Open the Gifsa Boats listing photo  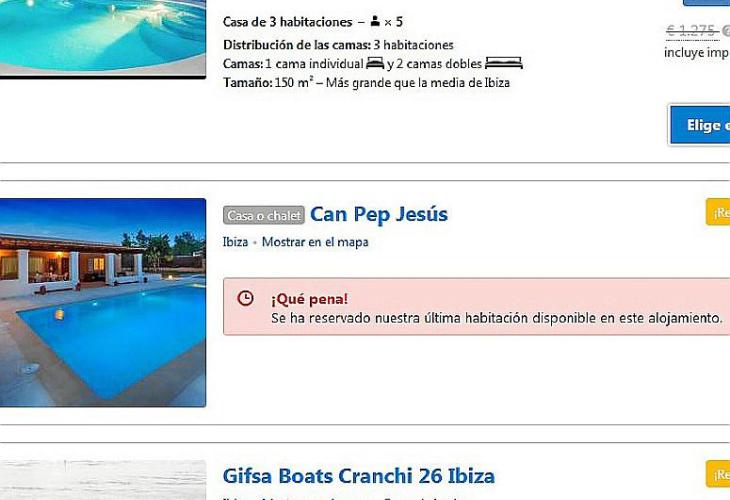click(x=103, y=480)
